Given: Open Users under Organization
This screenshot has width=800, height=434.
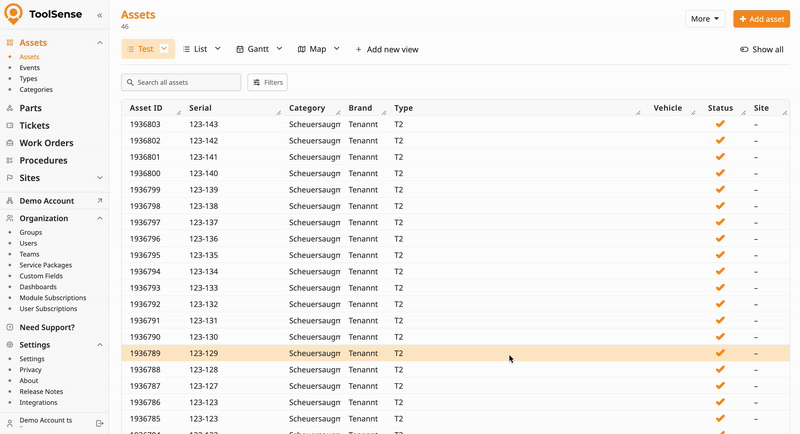Looking at the screenshot, I should click(28, 243).
